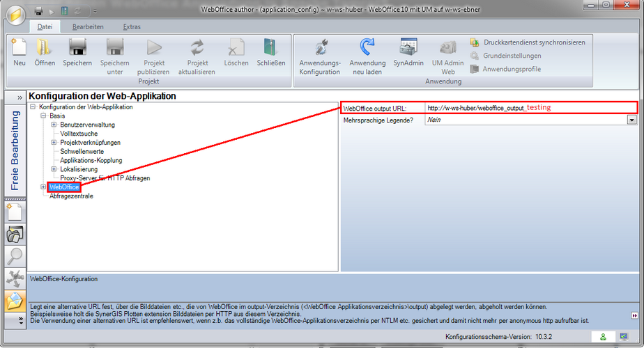Select Benutzerverwaltung tree label
644x348 pixels.
(x=87, y=125)
